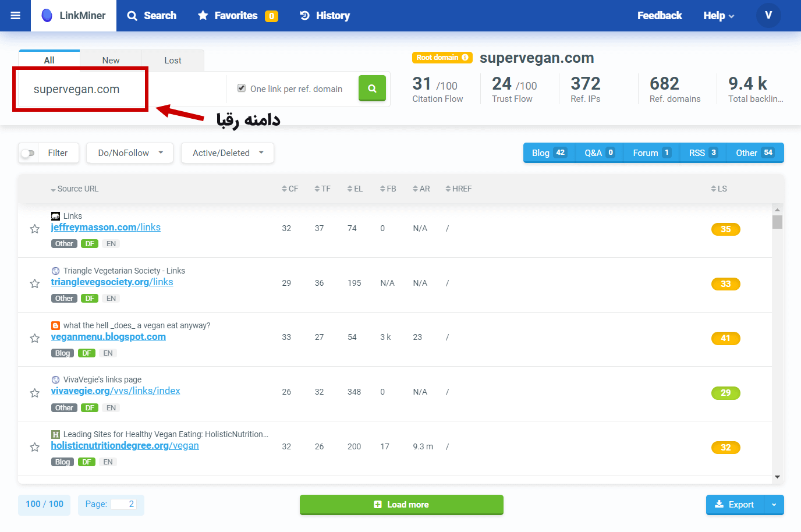Screen dimensions: 801x532
Task: Select the Forum 1 category tab
Action: pyautogui.click(x=652, y=152)
